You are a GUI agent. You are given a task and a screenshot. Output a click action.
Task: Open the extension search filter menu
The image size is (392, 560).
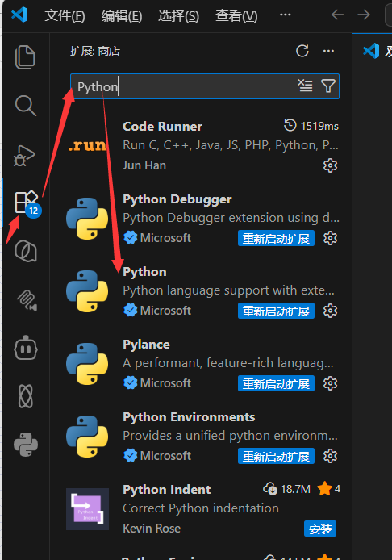[x=328, y=86]
